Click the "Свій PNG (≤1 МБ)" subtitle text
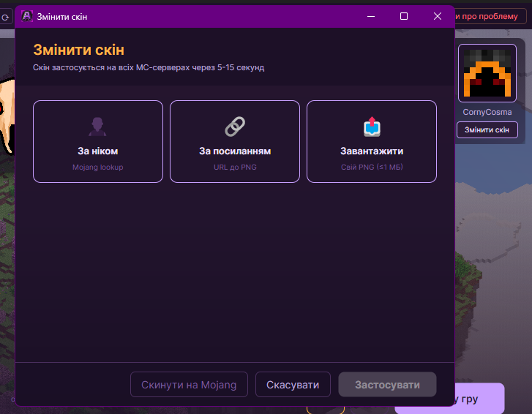Viewport: 532px width, 414px height. [372, 168]
